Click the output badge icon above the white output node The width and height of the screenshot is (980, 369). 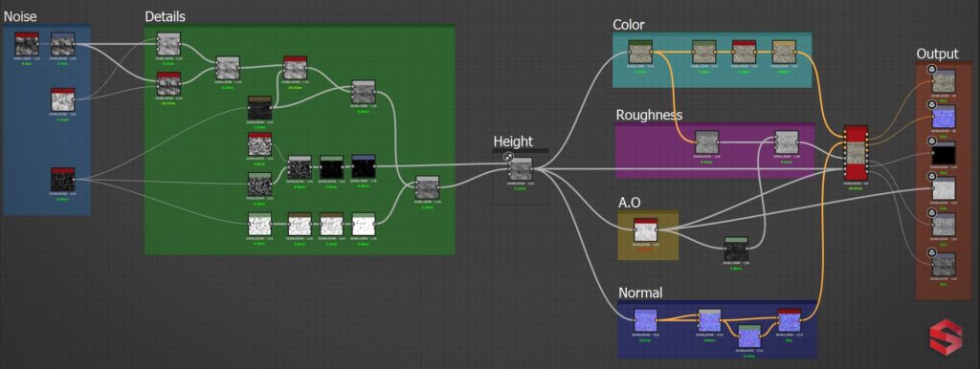pos(931,176)
